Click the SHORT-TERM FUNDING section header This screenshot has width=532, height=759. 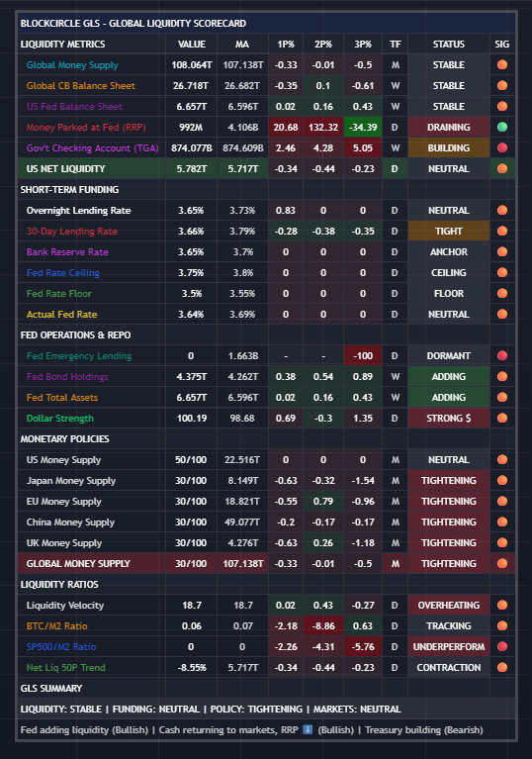[69, 190]
